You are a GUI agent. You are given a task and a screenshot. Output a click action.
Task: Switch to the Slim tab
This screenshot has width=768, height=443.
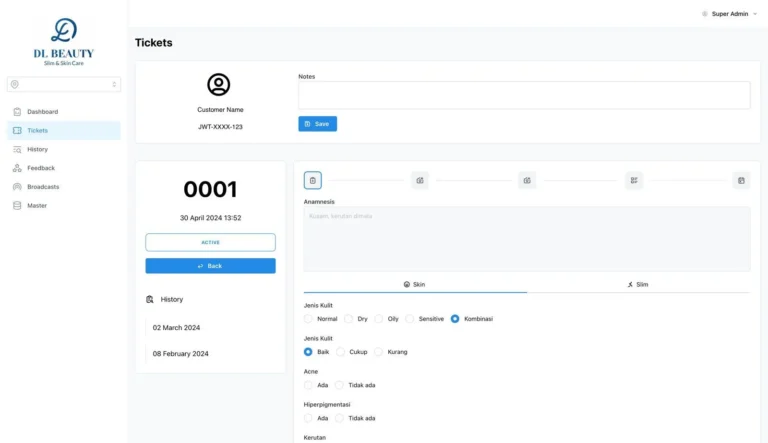tap(638, 284)
